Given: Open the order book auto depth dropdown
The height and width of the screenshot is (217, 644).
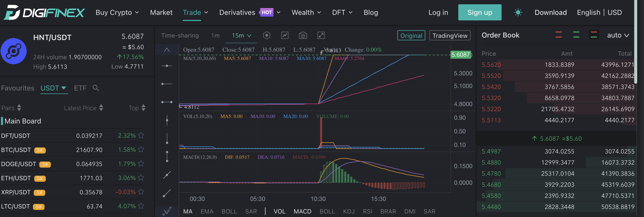Looking at the screenshot, I should [x=618, y=35].
